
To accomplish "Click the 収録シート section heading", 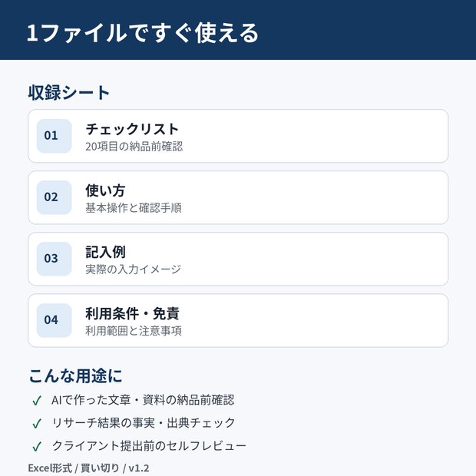I will [x=69, y=93].
